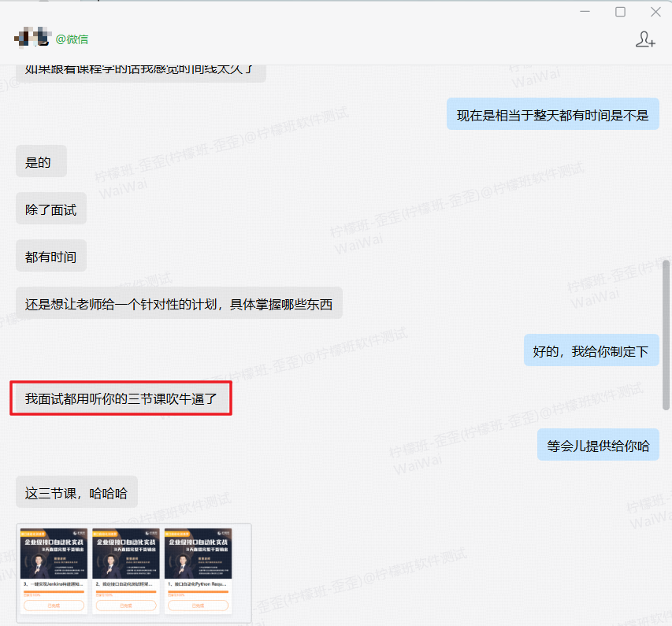Select message "还是想让老师给一个针对性的计划，具体掌握哪些东西"
672x626 pixels.
pyautogui.click(x=179, y=303)
